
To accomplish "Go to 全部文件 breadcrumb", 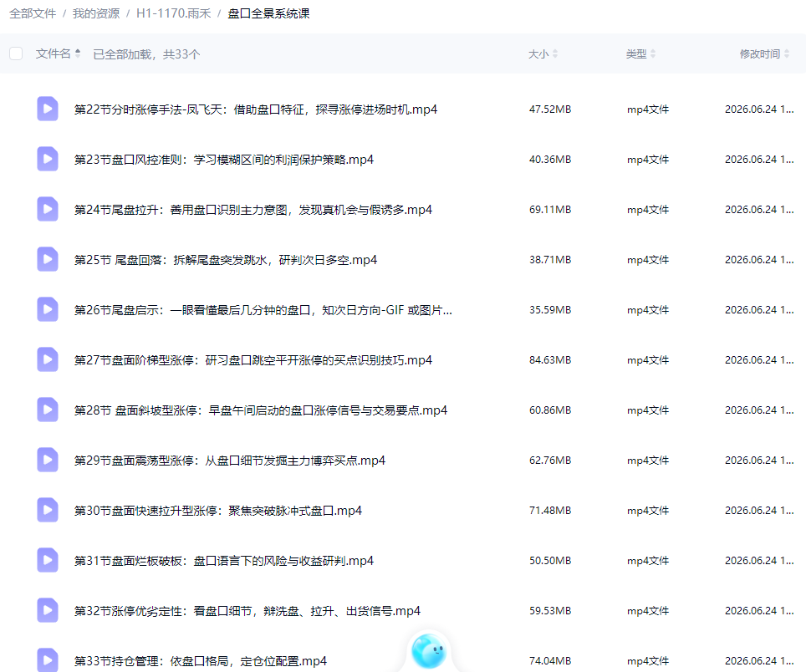I will pos(33,13).
